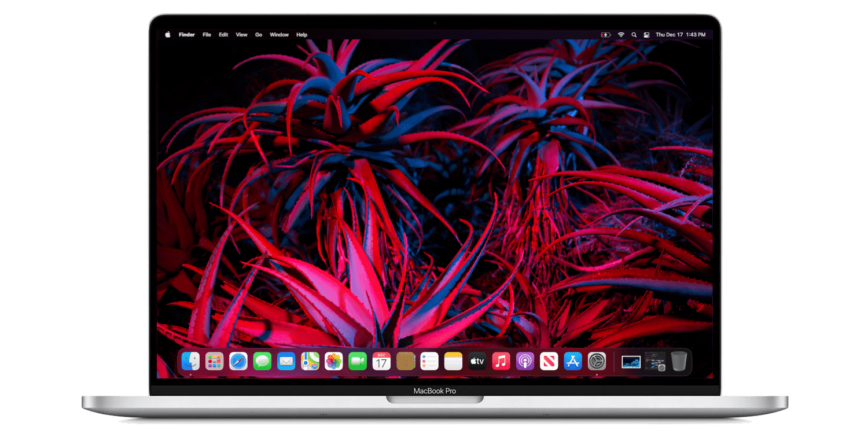Open Control Center

point(647,35)
